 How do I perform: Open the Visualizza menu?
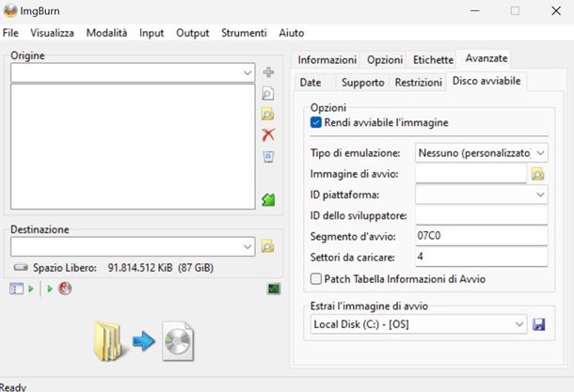tap(52, 33)
